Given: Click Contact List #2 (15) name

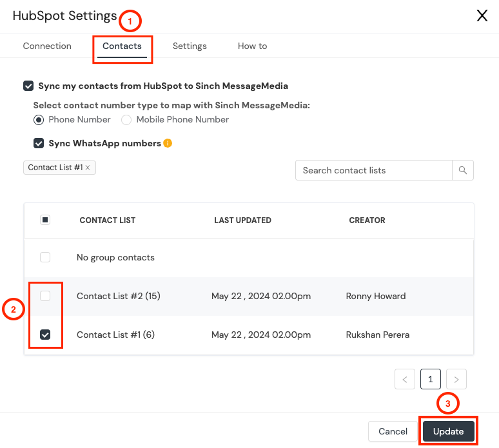Looking at the screenshot, I should point(119,297).
